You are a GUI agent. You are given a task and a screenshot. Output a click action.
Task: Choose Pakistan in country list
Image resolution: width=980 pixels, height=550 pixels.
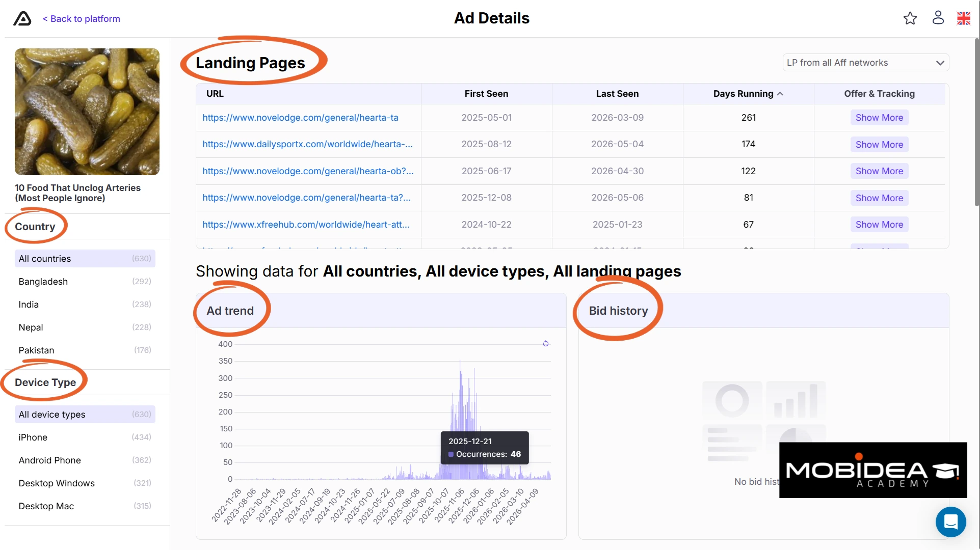pyautogui.click(x=85, y=350)
